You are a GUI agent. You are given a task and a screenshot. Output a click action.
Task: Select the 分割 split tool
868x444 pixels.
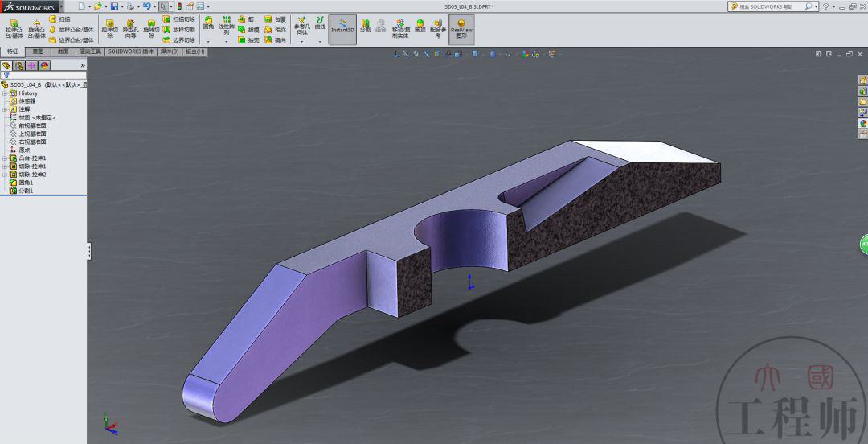[366, 26]
